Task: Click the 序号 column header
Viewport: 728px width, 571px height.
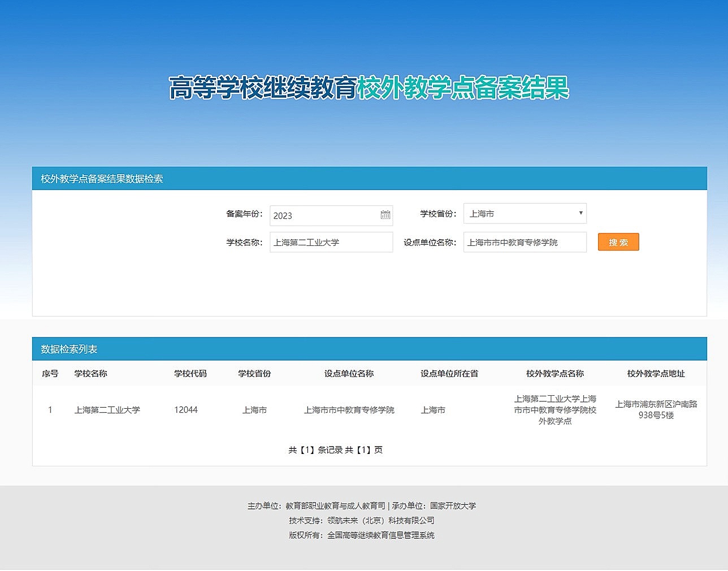Action: click(x=50, y=374)
